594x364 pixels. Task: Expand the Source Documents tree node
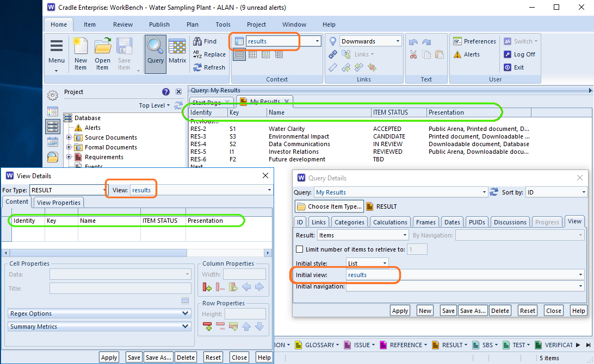point(69,137)
